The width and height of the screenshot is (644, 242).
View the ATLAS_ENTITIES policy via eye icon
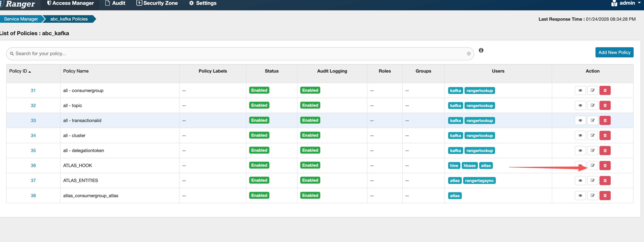pos(580,181)
